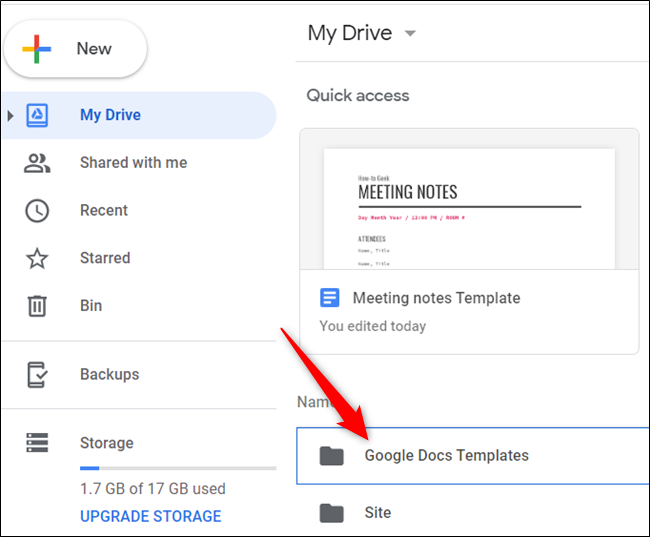Click UPGRADE STORAGE link
Screen dimensions: 650x537
[151, 516]
